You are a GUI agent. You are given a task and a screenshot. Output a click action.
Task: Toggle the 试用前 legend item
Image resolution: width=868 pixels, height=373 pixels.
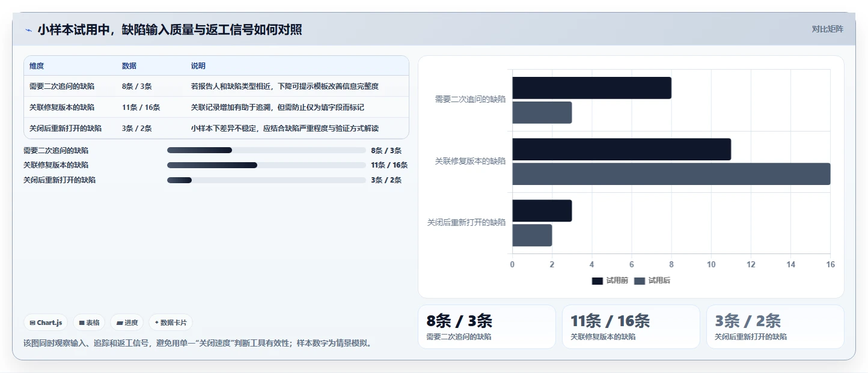(x=610, y=281)
